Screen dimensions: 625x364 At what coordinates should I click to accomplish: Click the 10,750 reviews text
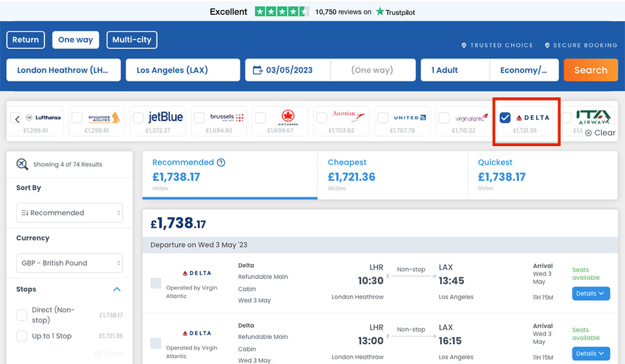[x=343, y=12]
